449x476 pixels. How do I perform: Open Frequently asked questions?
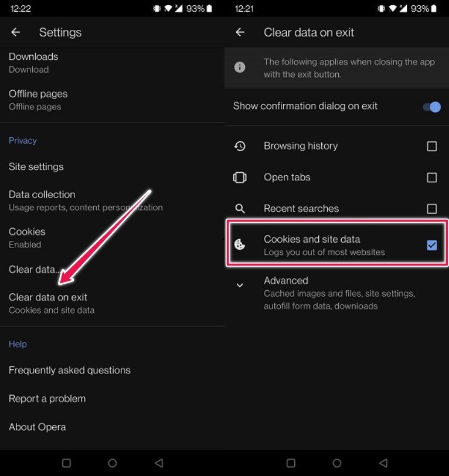click(x=113, y=370)
